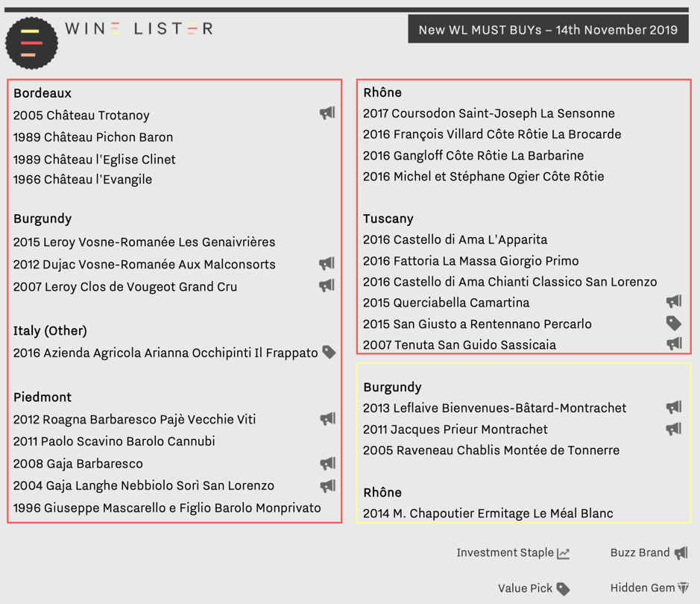The width and height of the screenshot is (700, 604).
Task: Click Buzz Brand icon beside 2012 Dujac Vosne-Romanée
Action: point(327,263)
